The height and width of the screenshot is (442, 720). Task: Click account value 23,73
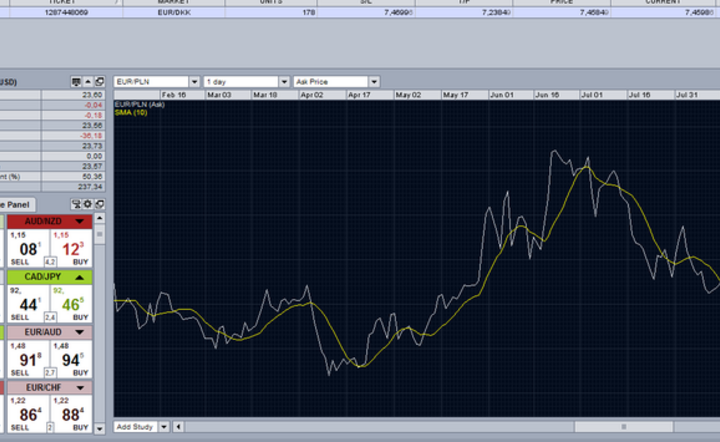coord(73,146)
